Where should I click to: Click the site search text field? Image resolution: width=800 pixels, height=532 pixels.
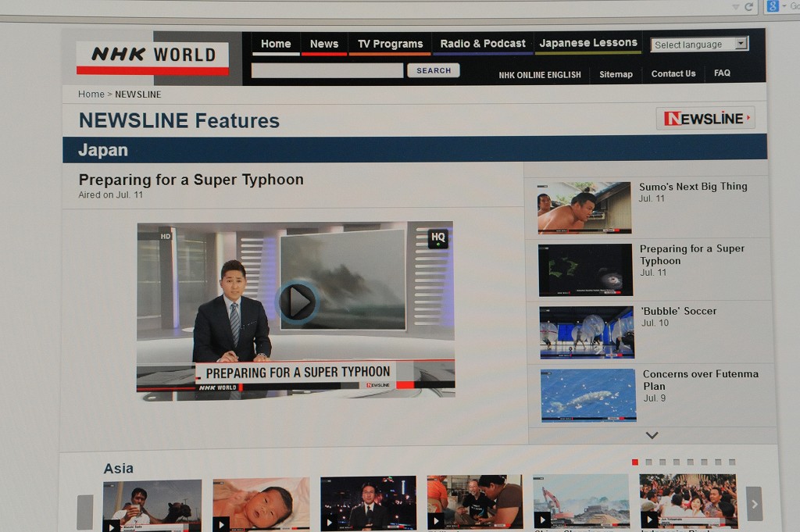click(x=327, y=70)
